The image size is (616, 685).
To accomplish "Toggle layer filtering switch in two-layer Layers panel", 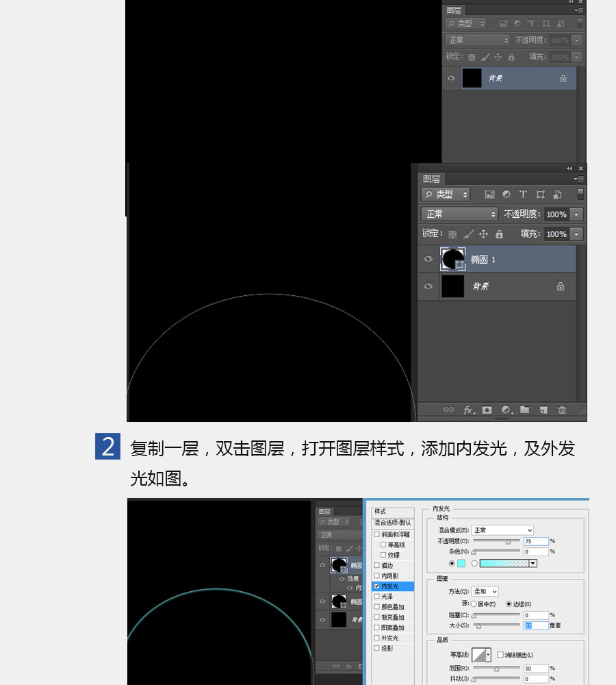I will click(x=580, y=194).
